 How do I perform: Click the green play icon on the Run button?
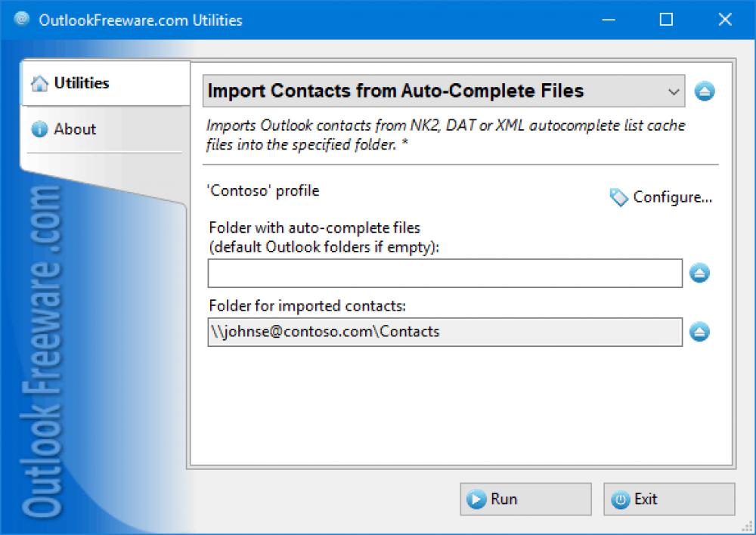[476, 499]
